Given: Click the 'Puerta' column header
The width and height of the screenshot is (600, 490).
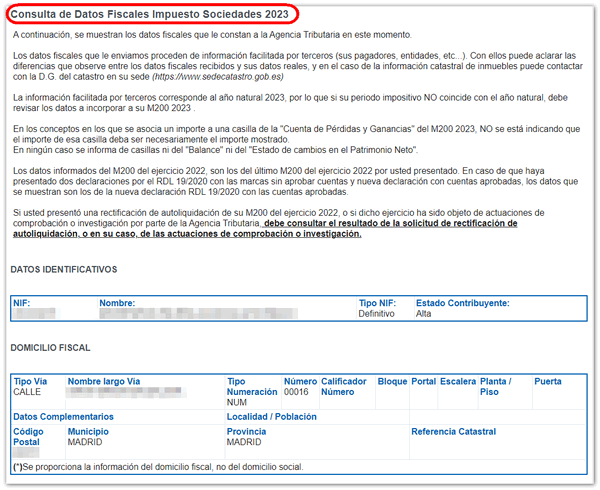Looking at the screenshot, I should pyautogui.click(x=548, y=381).
